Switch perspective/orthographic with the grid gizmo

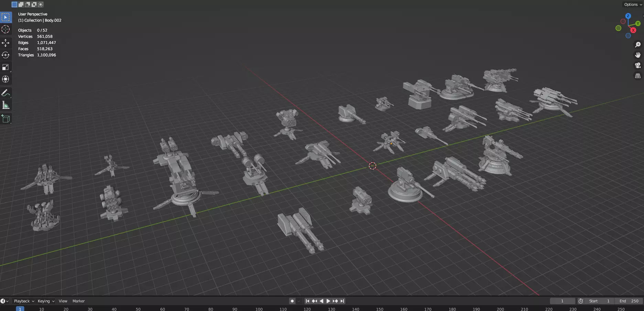pyautogui.click(x=638, y=76)
